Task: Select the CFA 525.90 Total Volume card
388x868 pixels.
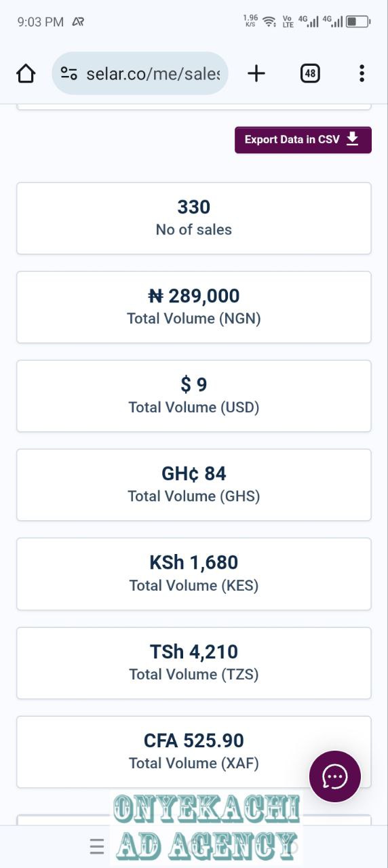Action: 194,752
